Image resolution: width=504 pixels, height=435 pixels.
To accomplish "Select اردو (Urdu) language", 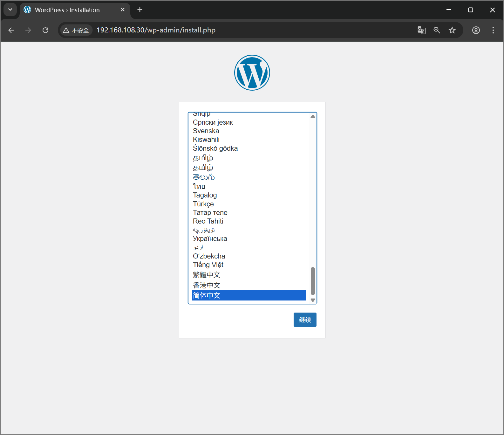I will (x=249, y=247).
